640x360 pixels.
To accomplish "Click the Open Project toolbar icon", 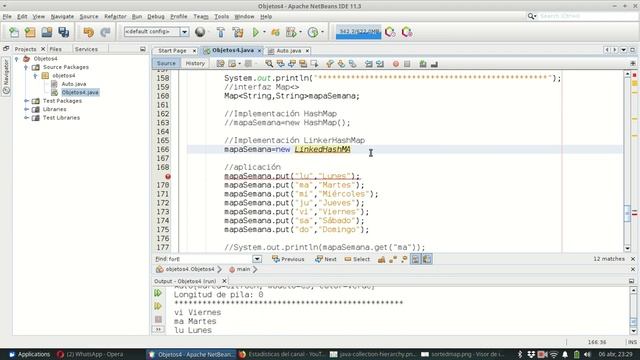I will 47,32.
